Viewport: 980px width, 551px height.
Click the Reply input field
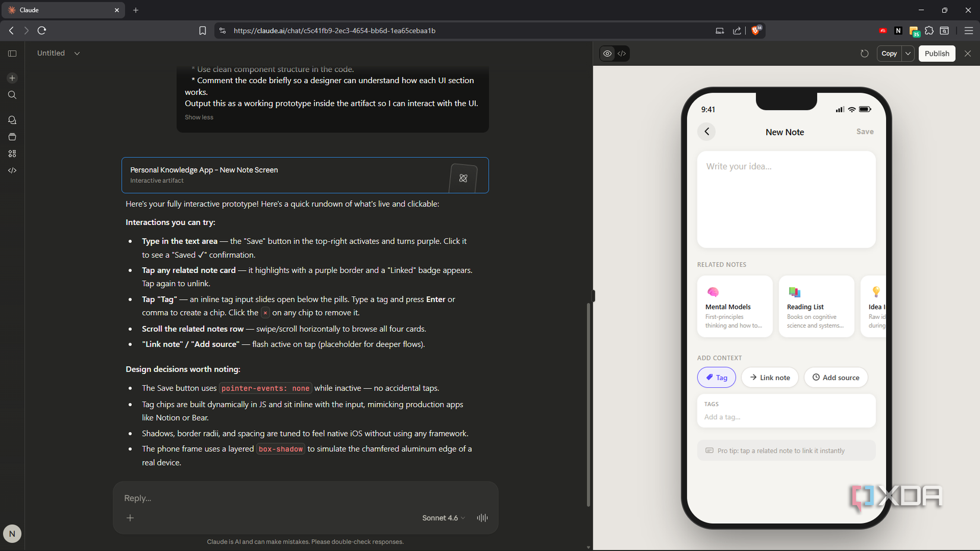[x=305, y=498]
